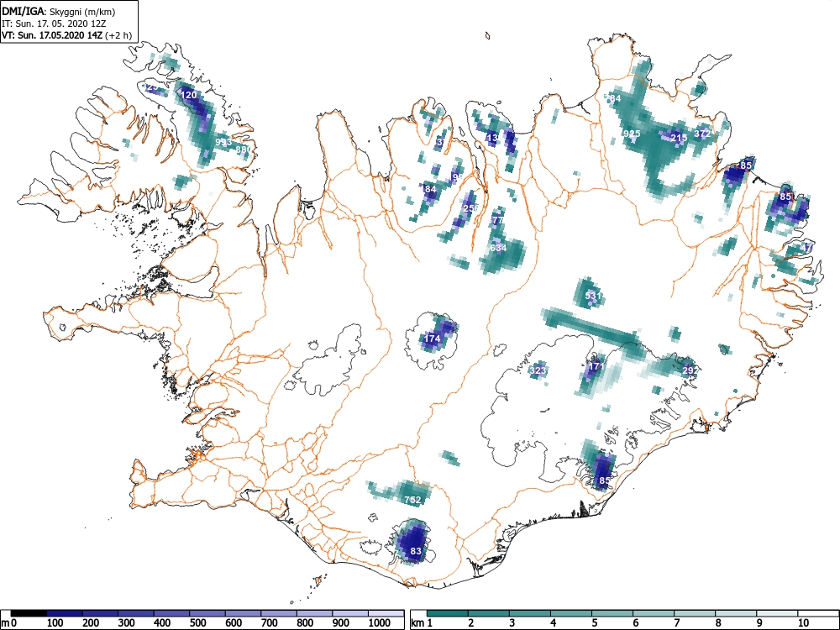Viewport: 840px width, 630px height.
Task: Click the 'VT: Sun. 17.05.2020 14Z (+2 h)' line
Action: 66,35
